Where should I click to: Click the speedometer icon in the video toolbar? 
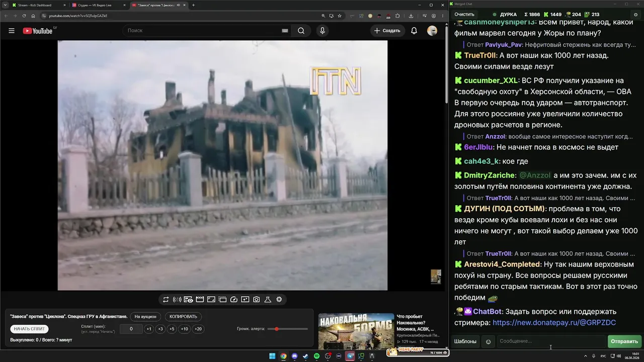click(233, 300)
